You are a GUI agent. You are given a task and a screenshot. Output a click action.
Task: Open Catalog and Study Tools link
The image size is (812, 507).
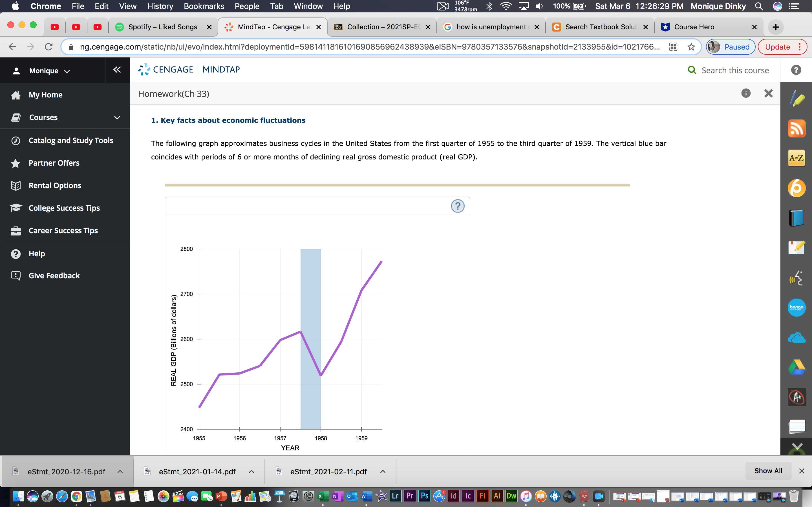pos(71,140)
